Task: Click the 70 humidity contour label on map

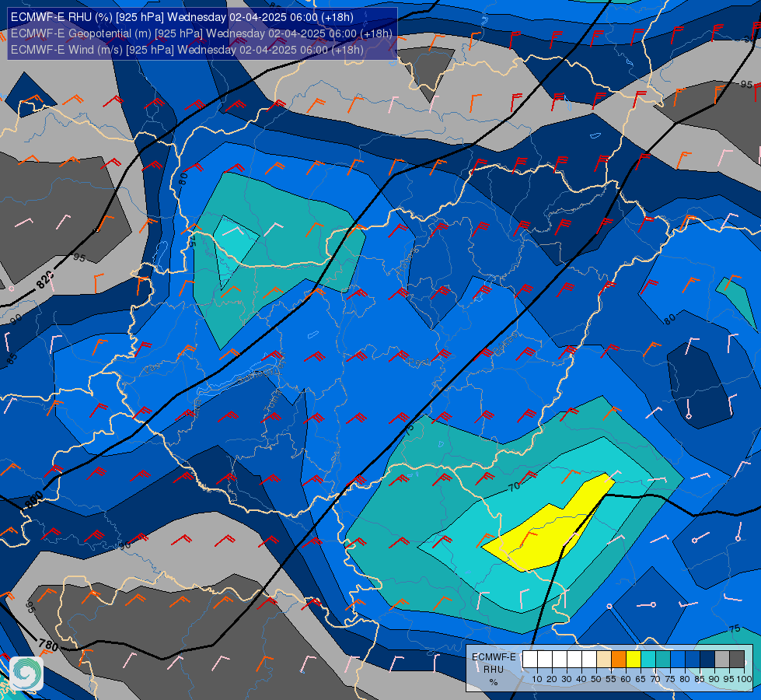Action: (514, 486)
